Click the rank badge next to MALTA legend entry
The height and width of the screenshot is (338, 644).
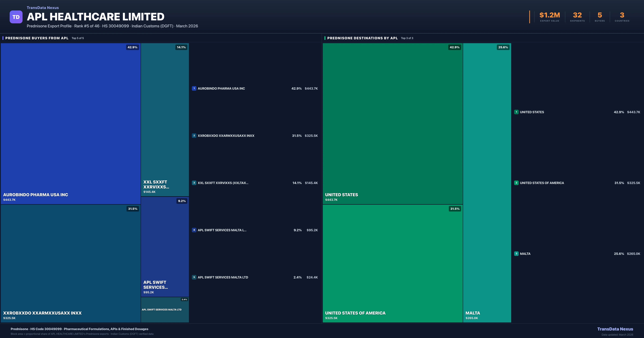tap(517, 253)
